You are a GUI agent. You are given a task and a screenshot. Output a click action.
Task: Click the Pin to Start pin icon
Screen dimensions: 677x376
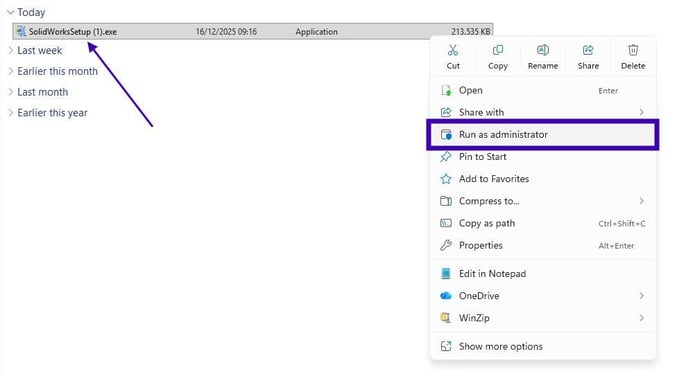point(446,157)
